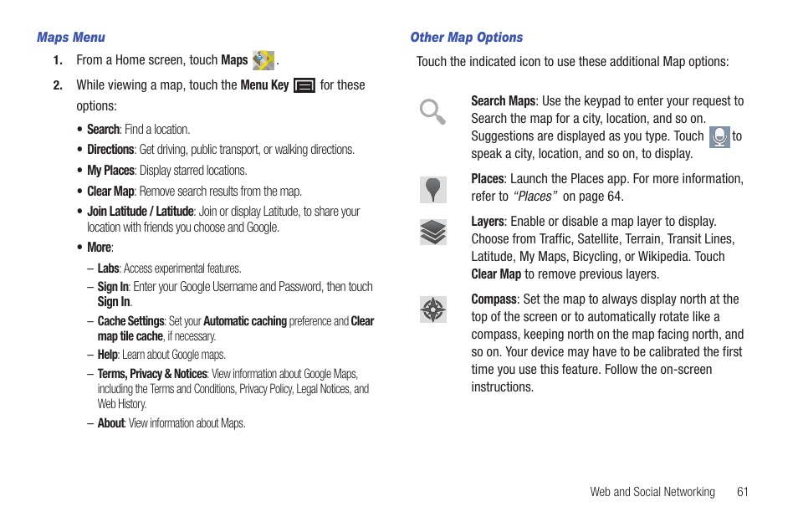The width and height of the screenshot is (798, 532).
Task: Click the Places pin icon
Action: [x=433, y=190]
